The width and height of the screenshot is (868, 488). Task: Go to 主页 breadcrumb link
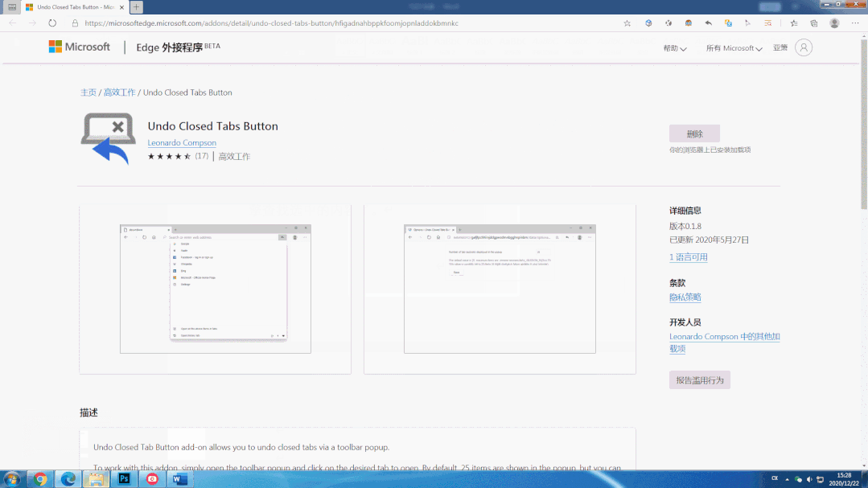[88, 92]
